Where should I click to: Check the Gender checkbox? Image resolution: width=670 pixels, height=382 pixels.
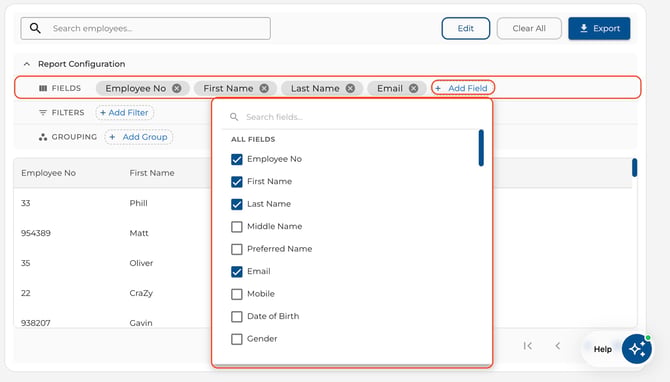[236, 339]
